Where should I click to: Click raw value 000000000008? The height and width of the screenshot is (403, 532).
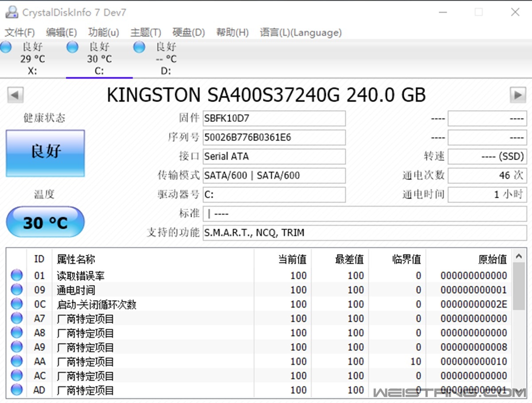(x=473, y=347)
